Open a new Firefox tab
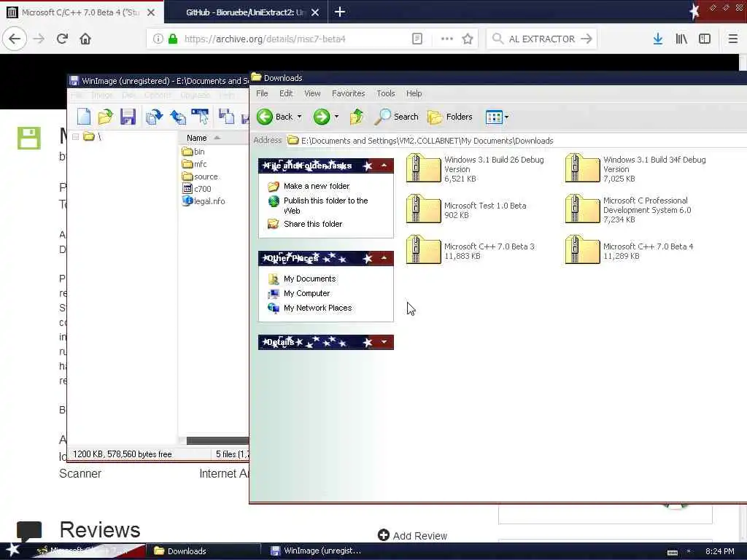The image size is (747, 560). pos(340,12)
